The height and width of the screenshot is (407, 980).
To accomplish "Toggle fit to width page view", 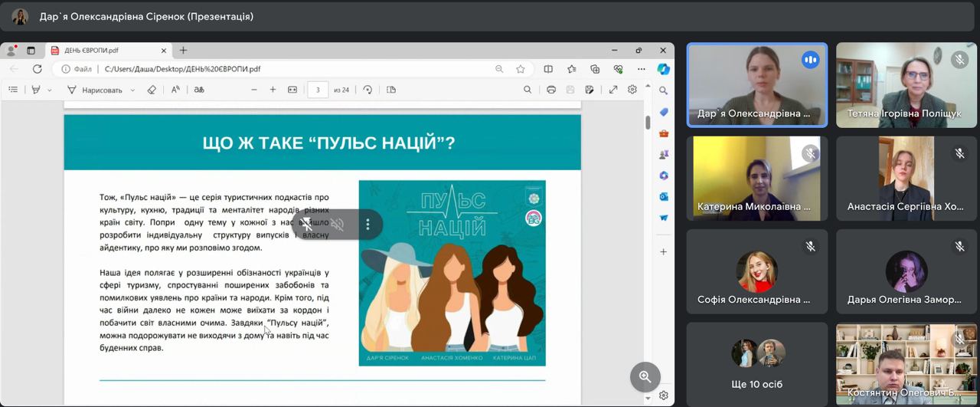I will pos(292,90).
